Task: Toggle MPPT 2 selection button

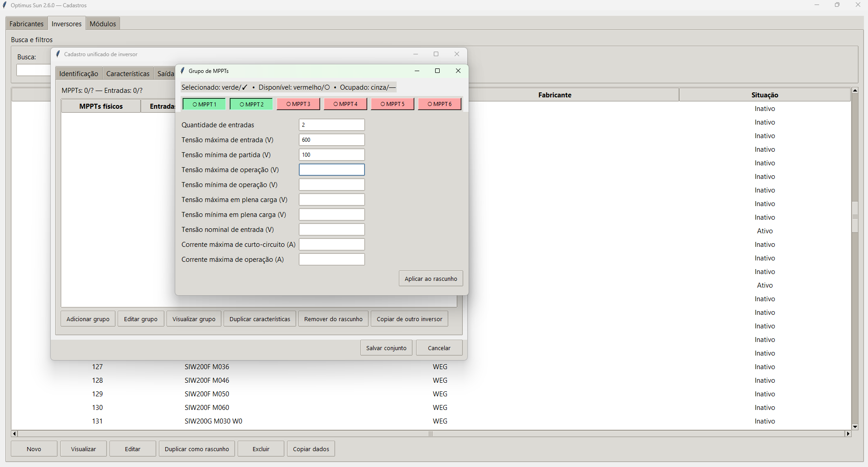Action: (x=251, y=104)
